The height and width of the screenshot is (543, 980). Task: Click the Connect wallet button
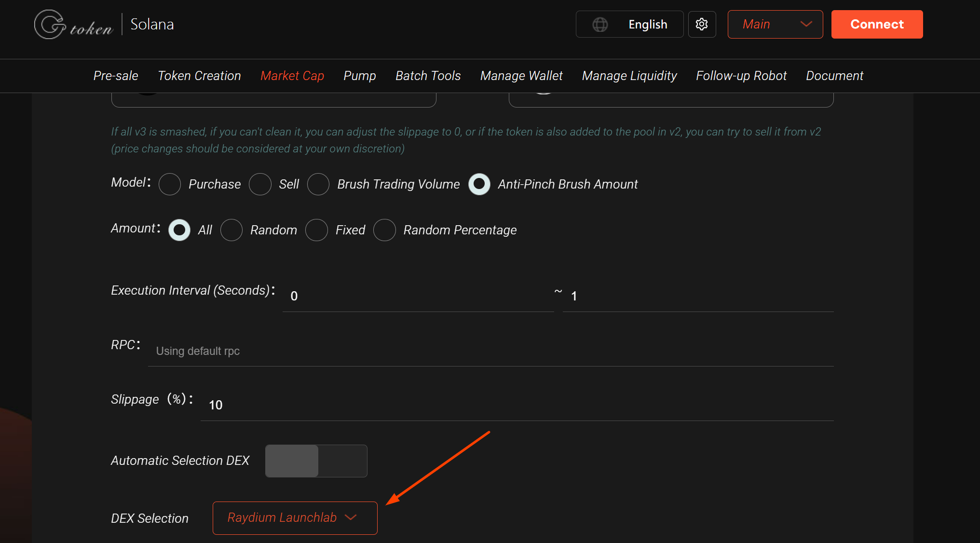click(877, 24)
